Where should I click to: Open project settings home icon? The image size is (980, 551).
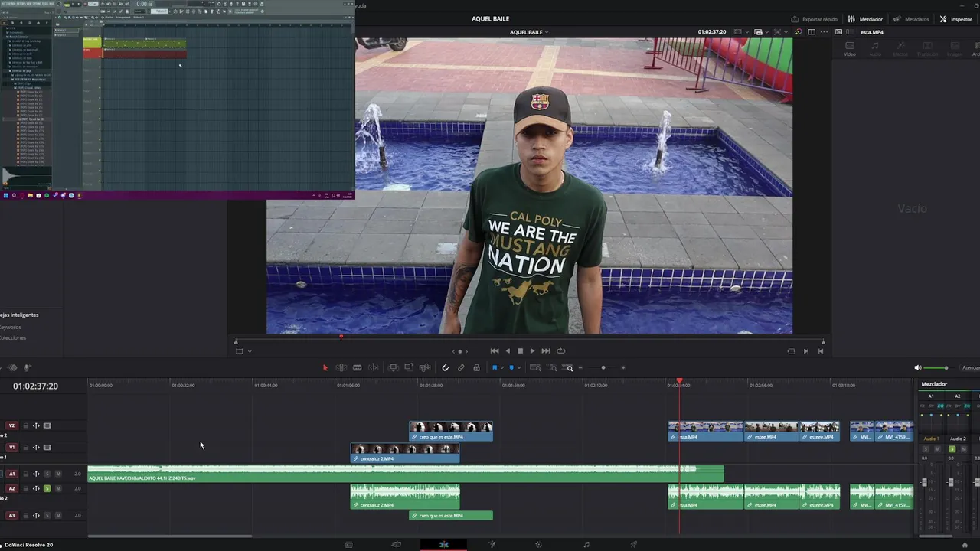coord(965,545)
